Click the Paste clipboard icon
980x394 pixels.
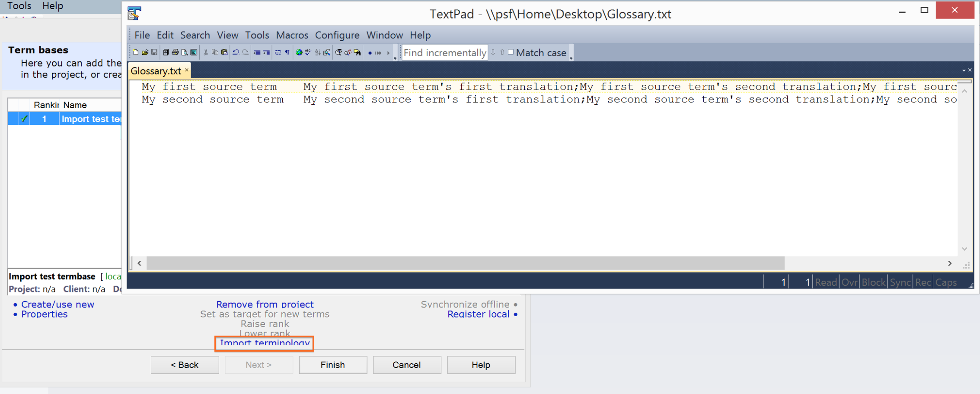coord(224,52)
